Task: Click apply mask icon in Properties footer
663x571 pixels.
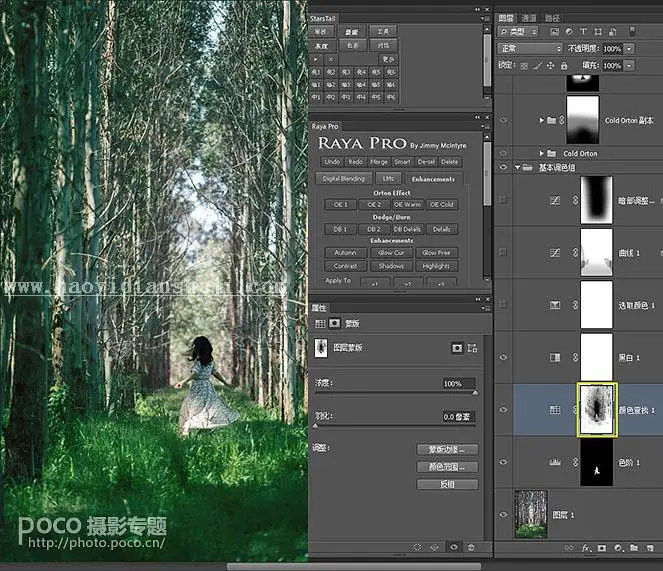Action: tap(435, 547)
